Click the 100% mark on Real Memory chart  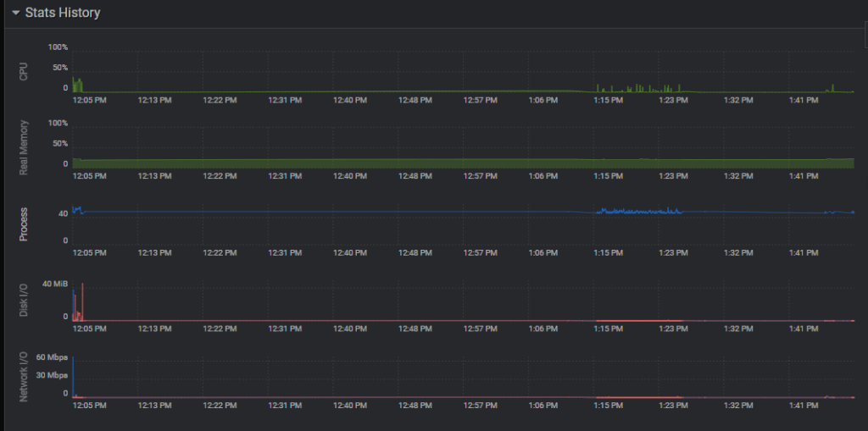point(58,124)
